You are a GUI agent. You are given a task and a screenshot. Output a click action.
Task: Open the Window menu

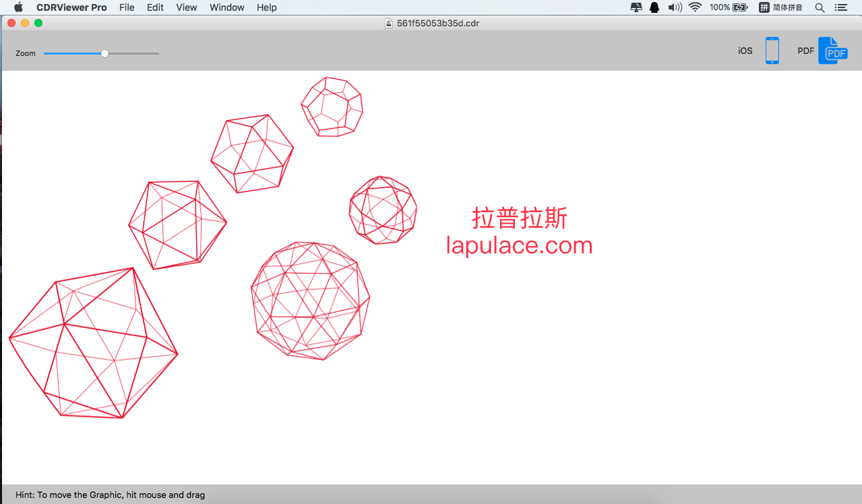[227, 7]
